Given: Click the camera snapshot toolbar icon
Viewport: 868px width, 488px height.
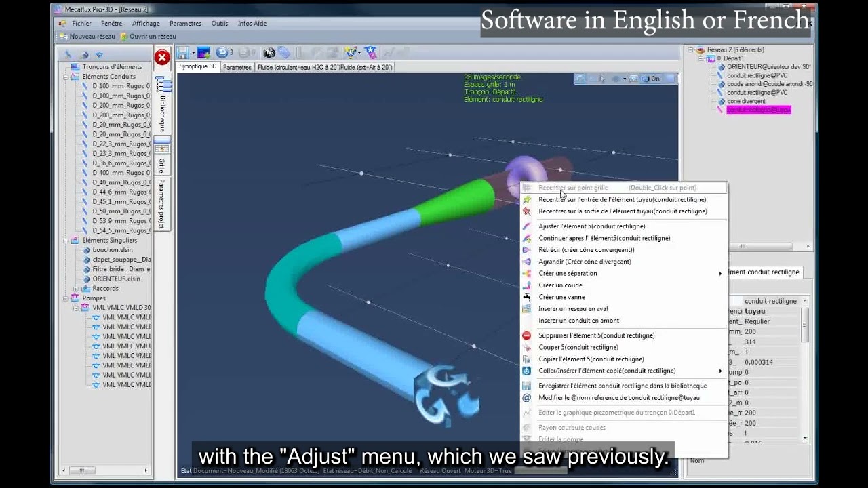Looking at the screenshot, I should tap(269, 53).
